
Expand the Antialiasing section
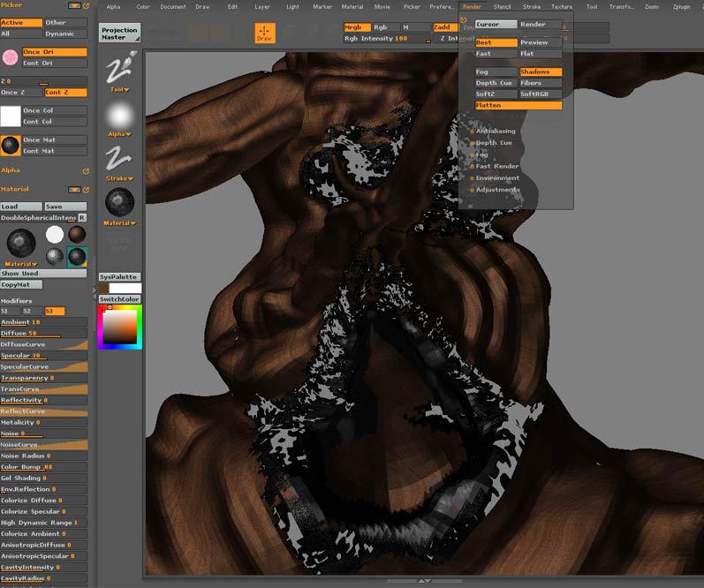coord(495,132)
